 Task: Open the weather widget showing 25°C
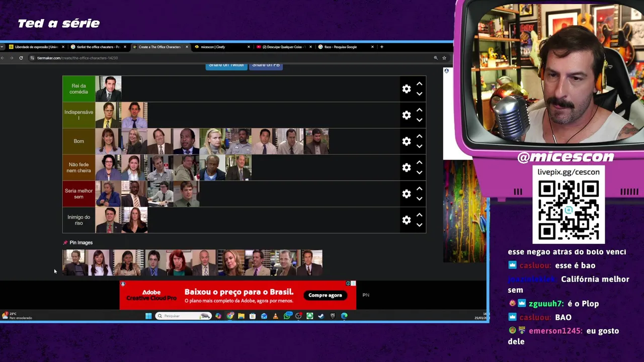pos(17,316)
